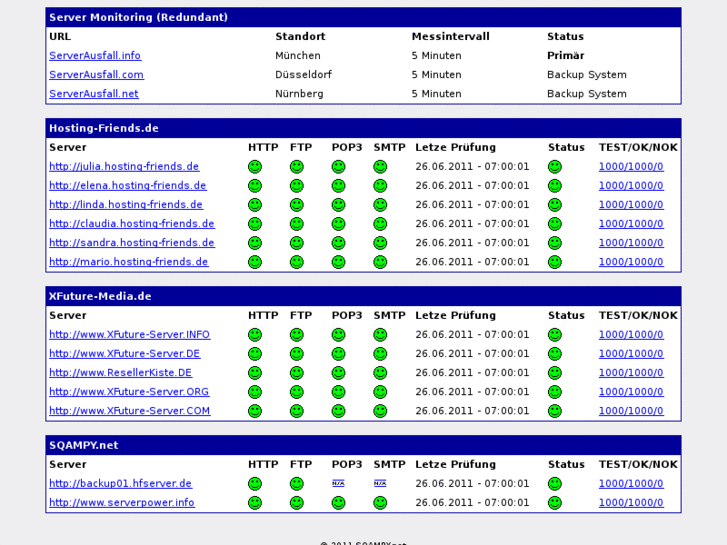Click the 'Düsseldorf' location cell
The height and width of the screenshot is (545, 727).
(303, 75)
